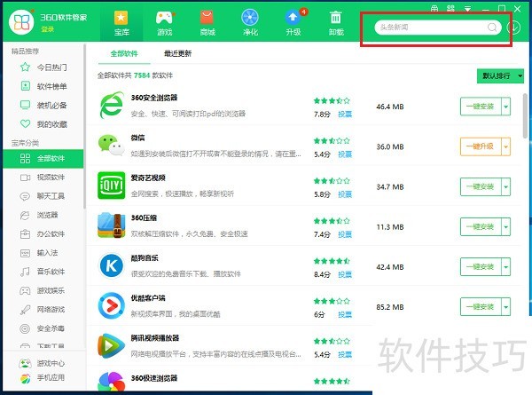Click the 爱奇艺视频 app icon
The image size is (532, 395).
[x=112, y=186]
